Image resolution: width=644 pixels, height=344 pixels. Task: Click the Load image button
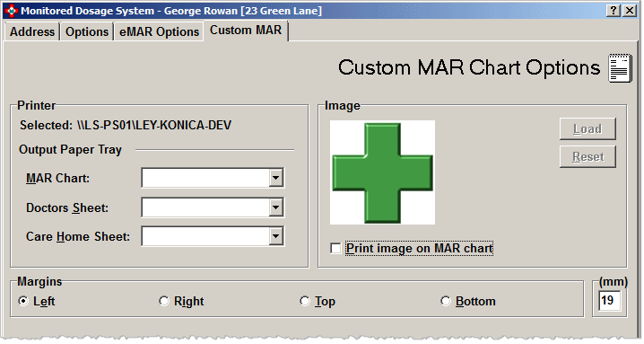tap(587, 128)
